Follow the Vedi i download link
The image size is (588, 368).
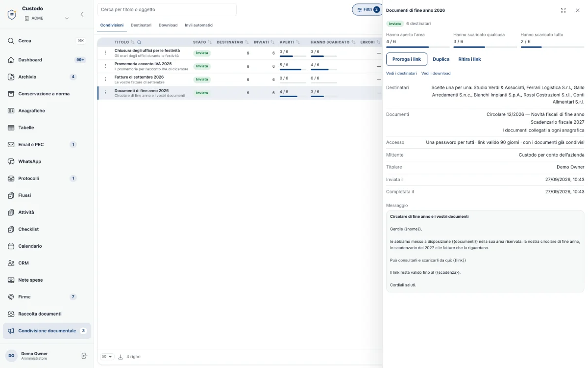click(x=436, y=74)
